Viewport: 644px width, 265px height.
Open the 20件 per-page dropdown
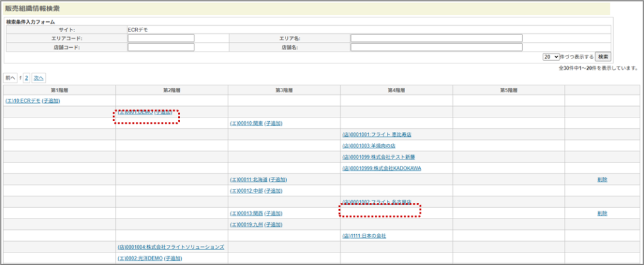[x=551, y=57]
